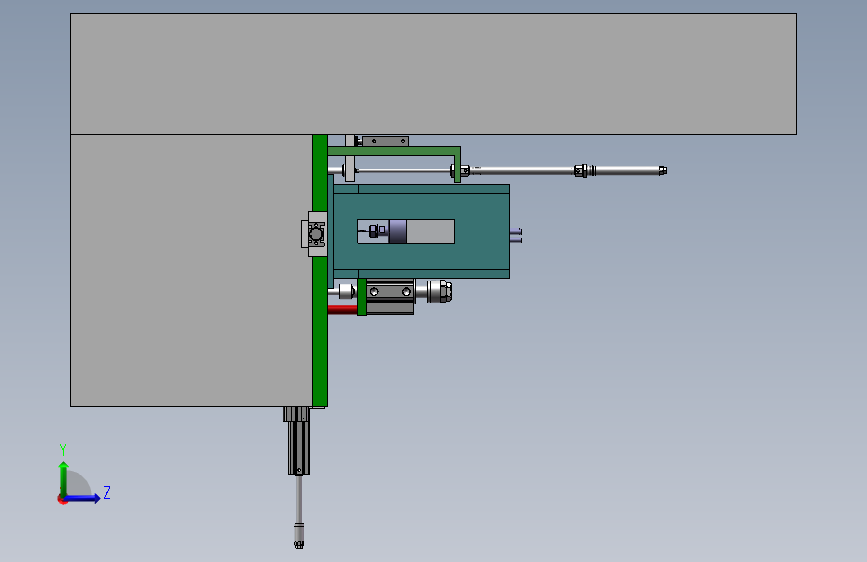
Task: Select the purple component inside housing slot
Action: 398,231
